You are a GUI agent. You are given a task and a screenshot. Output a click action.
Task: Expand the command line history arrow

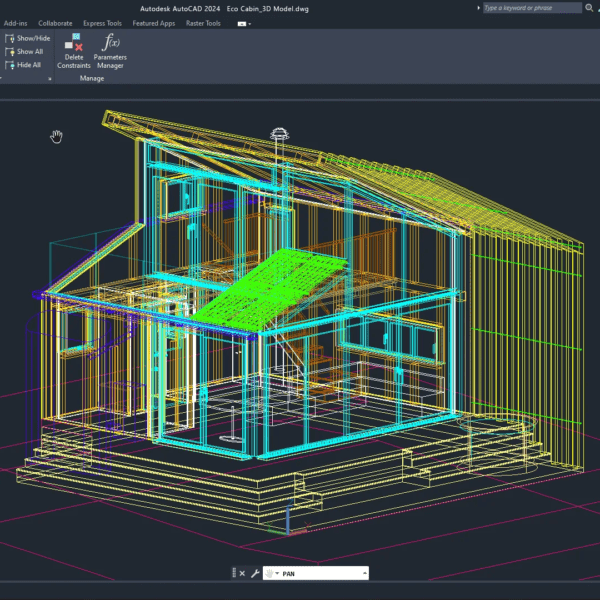364,573
